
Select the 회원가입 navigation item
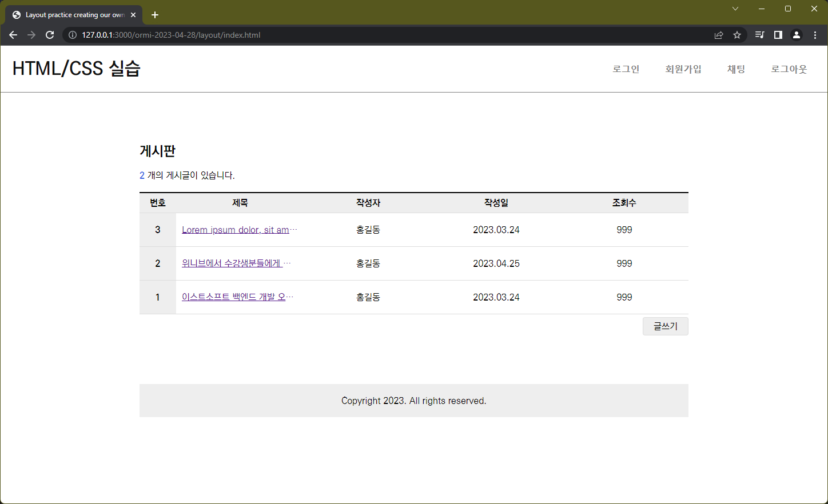[683, 69]
